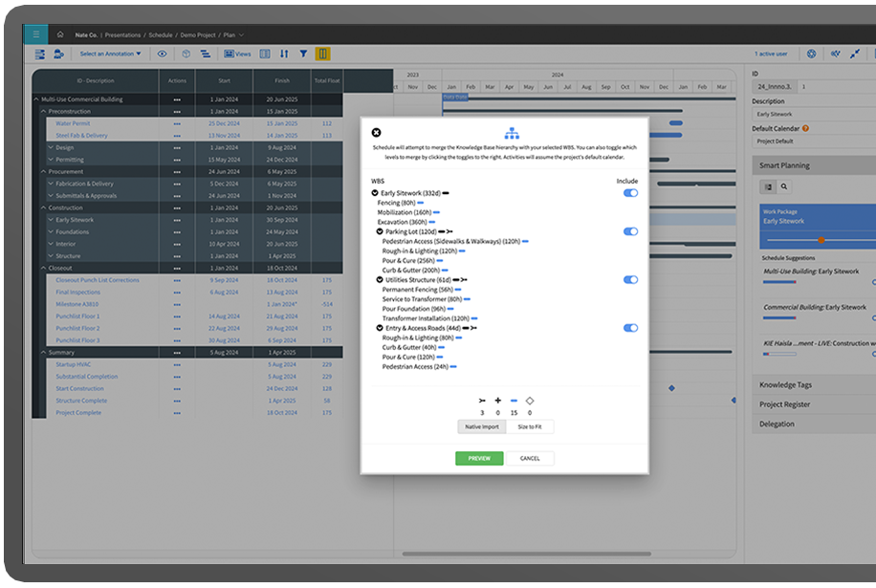Click the sort arrows icon in toolbar
This screenshot has width=876, height=588.
pos(284,54)
